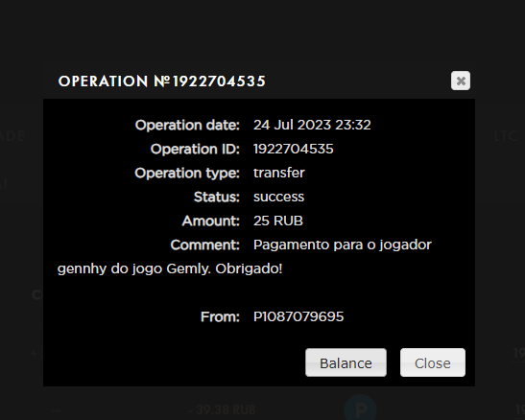
Task: Click the Operation ID label
Action: click(x=195, y=149)
